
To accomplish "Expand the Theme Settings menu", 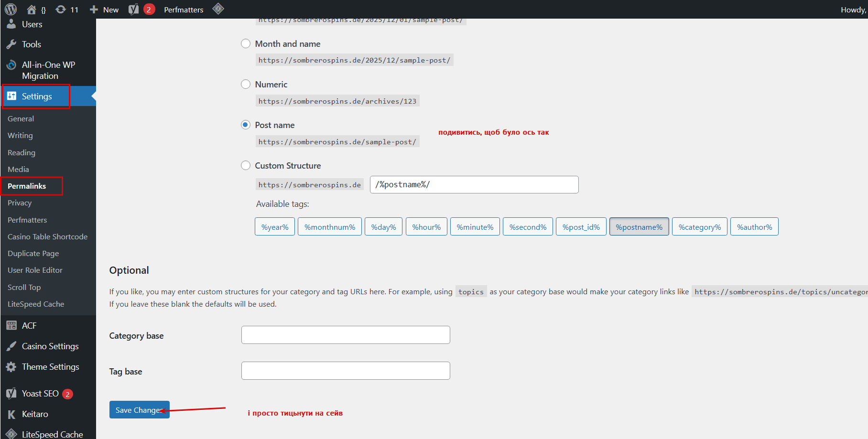I will [x=50, y=367].
